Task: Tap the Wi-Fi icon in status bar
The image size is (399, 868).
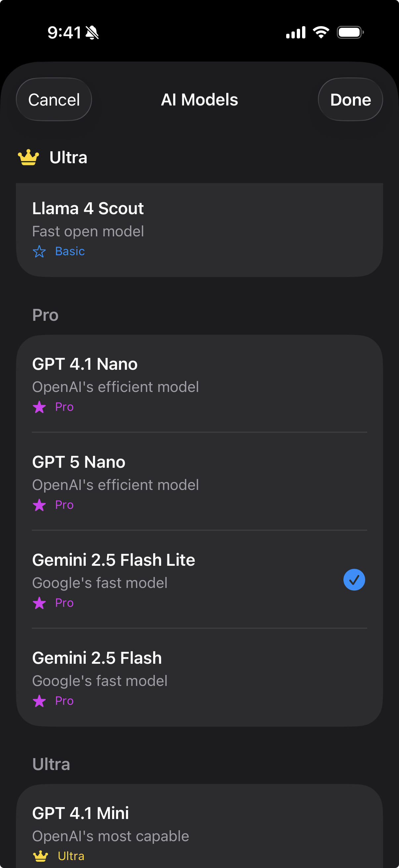Action: click(321, 32)
